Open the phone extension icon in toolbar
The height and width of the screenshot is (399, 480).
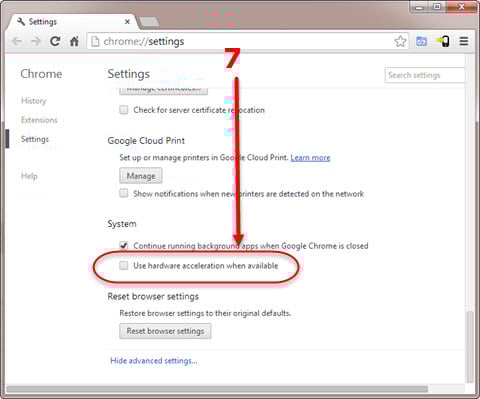pyautogui.click(x=443, y=41)
